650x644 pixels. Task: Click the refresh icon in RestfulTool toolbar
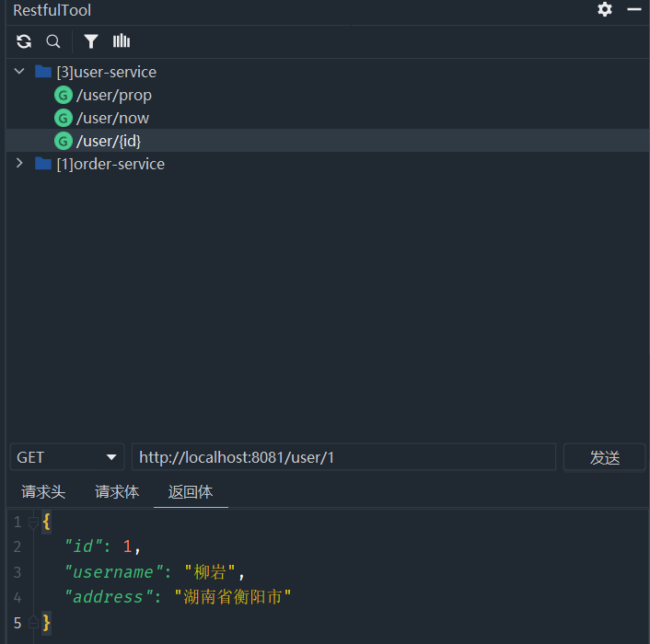(24, 41)
